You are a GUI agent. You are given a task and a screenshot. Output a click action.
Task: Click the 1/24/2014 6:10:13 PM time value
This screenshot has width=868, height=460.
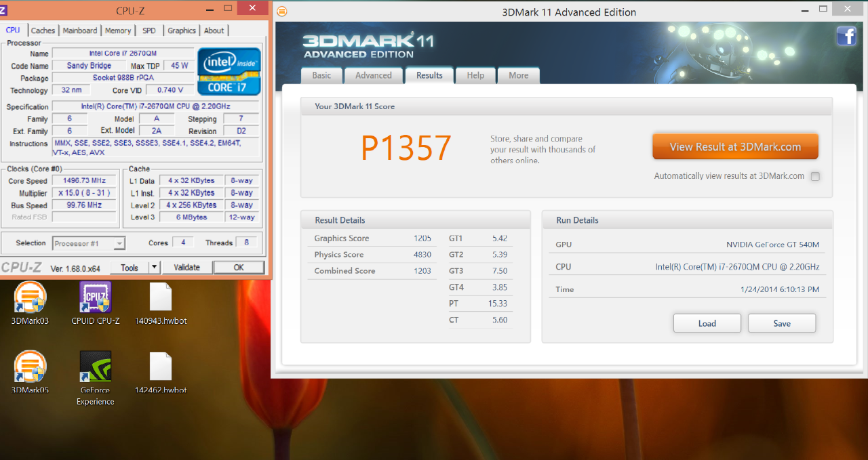pyautogui.click(x=780, y=289)
